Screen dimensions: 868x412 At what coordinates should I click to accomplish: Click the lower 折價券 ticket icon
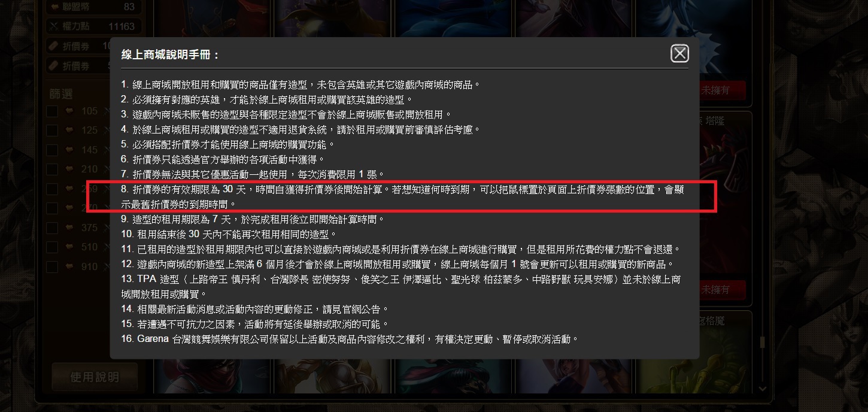pyautogui.click(x=54, y=65)
